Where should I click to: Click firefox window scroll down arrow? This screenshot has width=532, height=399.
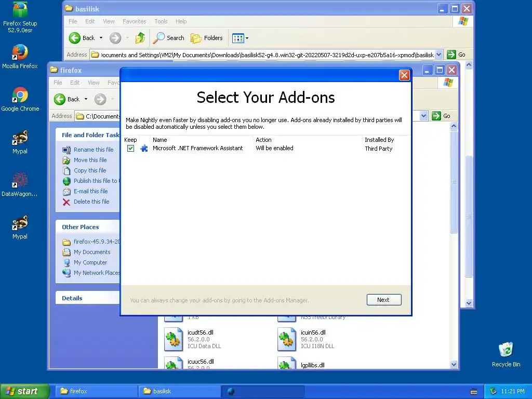[454, 364]
